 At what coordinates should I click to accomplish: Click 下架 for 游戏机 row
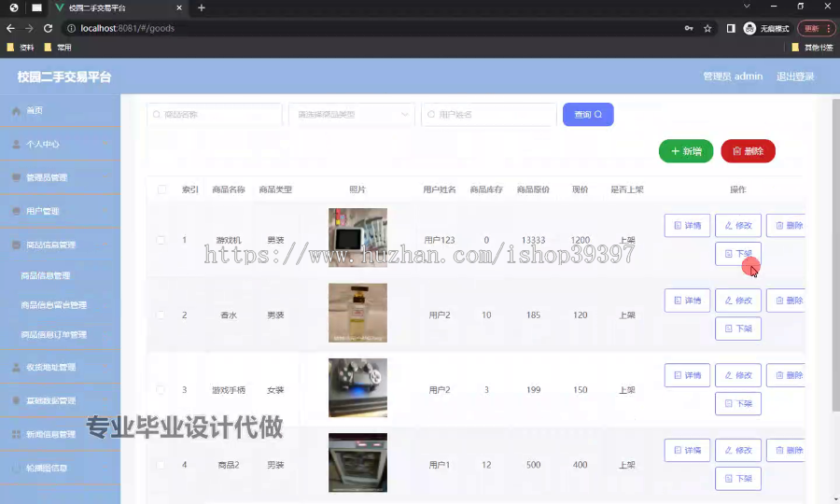click(737, 254)
